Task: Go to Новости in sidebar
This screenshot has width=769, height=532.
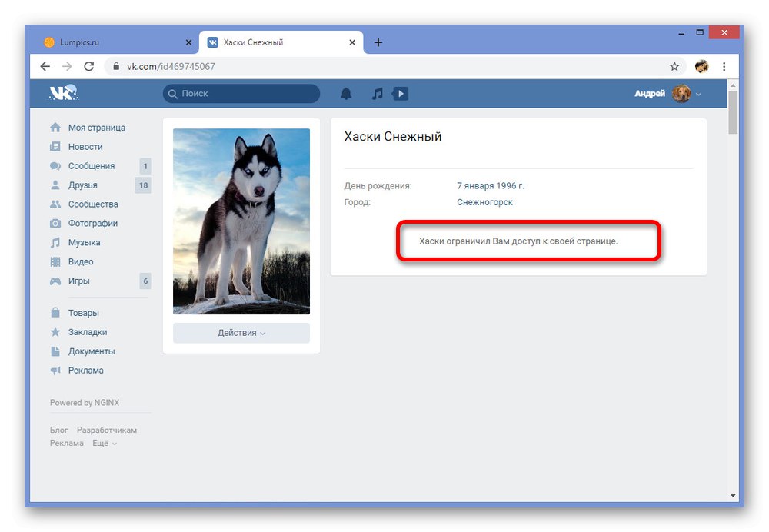Action: 85,147
